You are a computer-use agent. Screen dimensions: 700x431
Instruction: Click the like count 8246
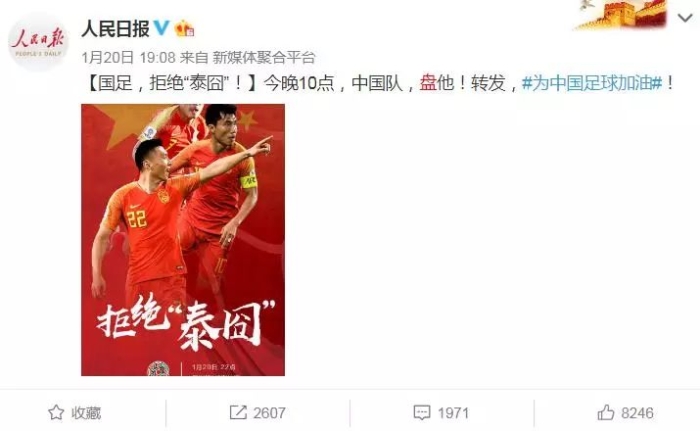coord(637,413)
